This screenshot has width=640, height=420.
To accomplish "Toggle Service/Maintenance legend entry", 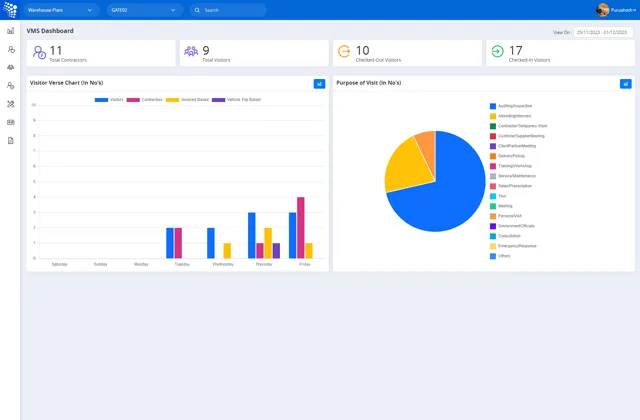I will click(513, 176).
